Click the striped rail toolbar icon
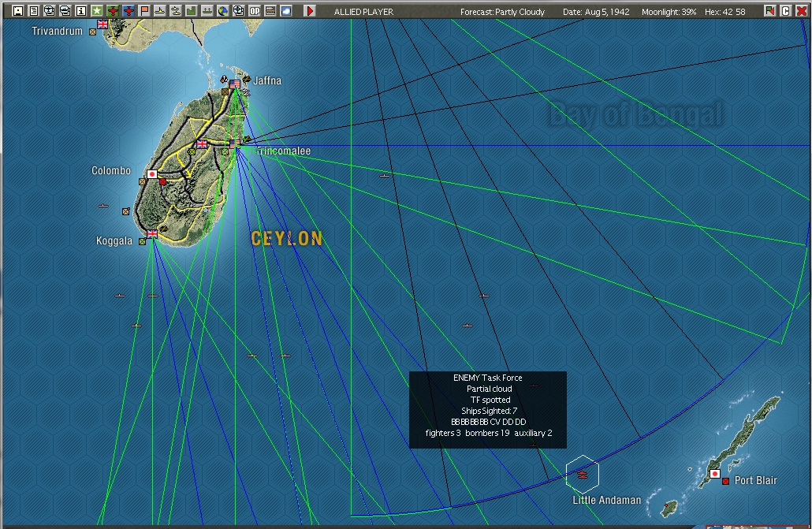 coord(270,11)
